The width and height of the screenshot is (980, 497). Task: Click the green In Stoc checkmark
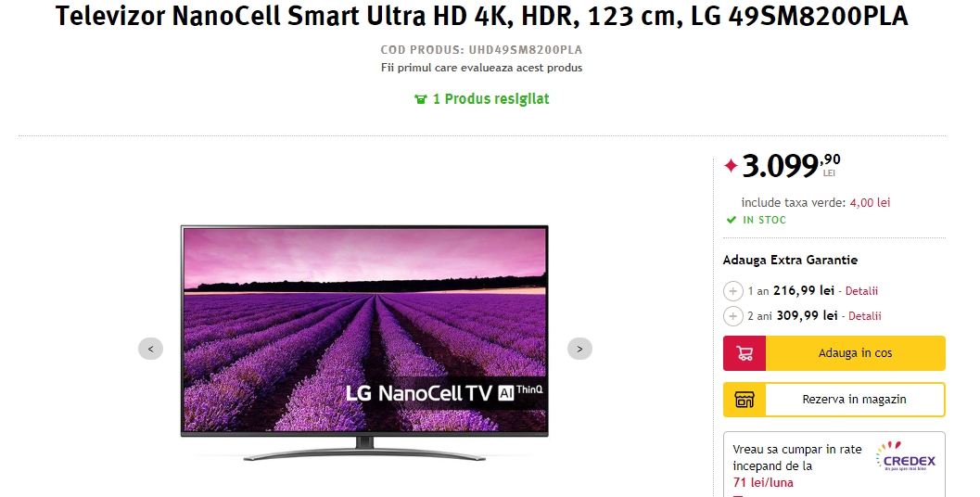coord(732,220)
